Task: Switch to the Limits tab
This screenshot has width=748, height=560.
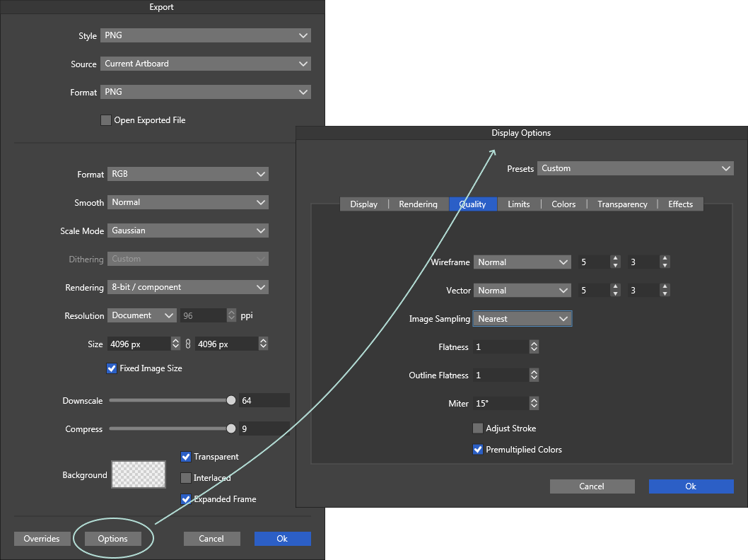Action: pos(519,204)
